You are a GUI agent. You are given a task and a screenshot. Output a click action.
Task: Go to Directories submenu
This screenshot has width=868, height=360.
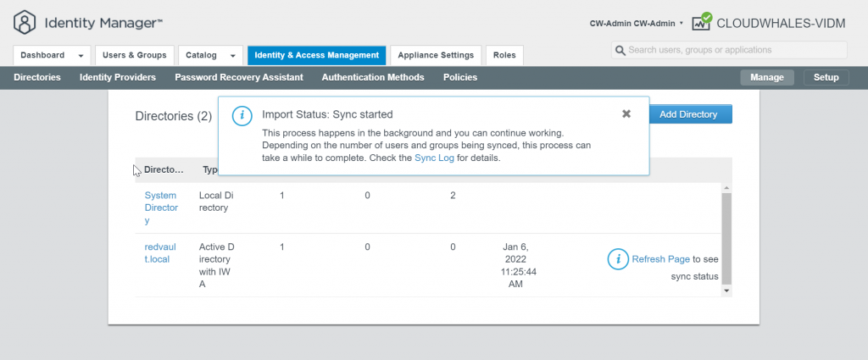[37, 77]
